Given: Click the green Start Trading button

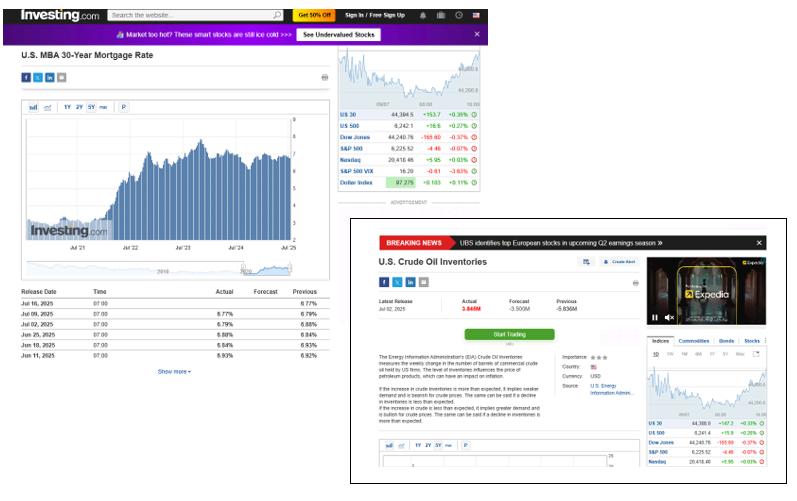Looking at the screenshot, I should coord(509,334).
